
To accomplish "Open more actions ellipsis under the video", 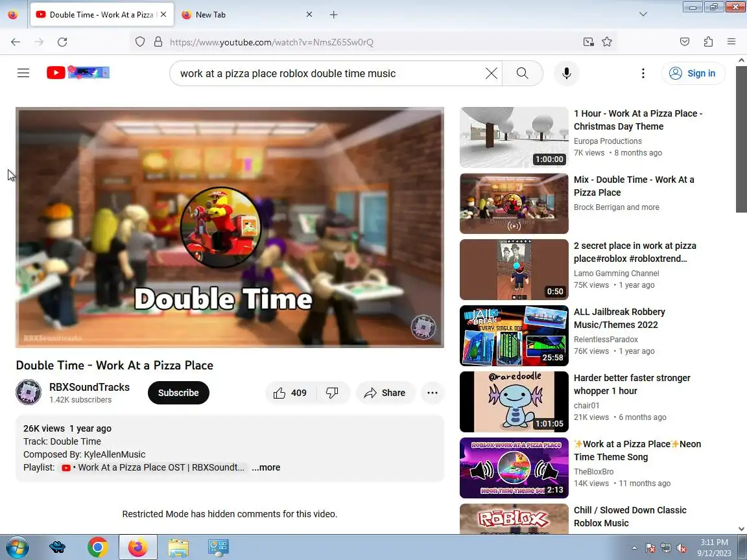I will (433, 393).
